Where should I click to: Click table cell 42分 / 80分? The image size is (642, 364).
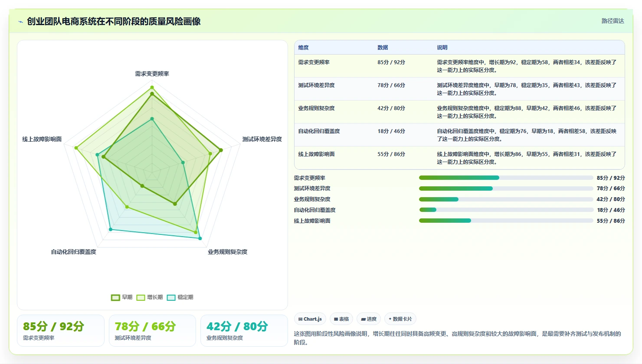[391, 108]
